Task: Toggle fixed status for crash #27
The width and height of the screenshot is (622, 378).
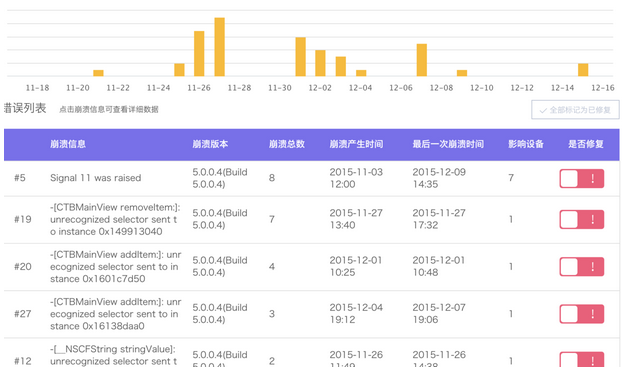Action: point(582,314)
